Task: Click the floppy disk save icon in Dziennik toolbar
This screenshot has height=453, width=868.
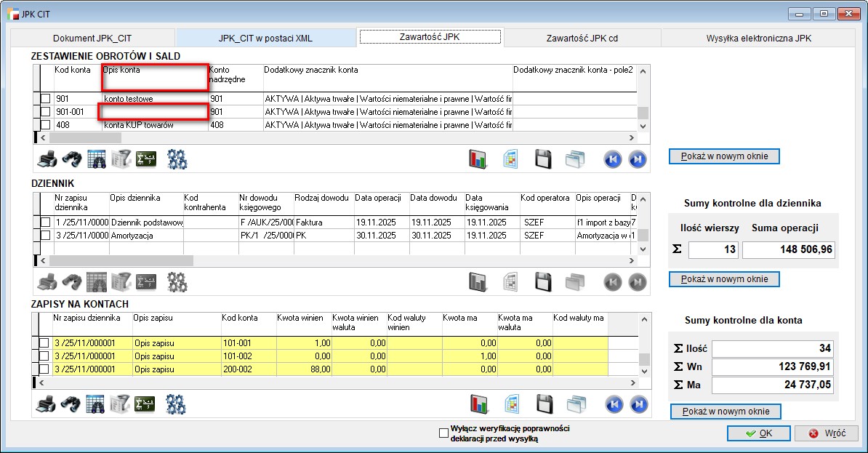Action: [x=542, y=281]
